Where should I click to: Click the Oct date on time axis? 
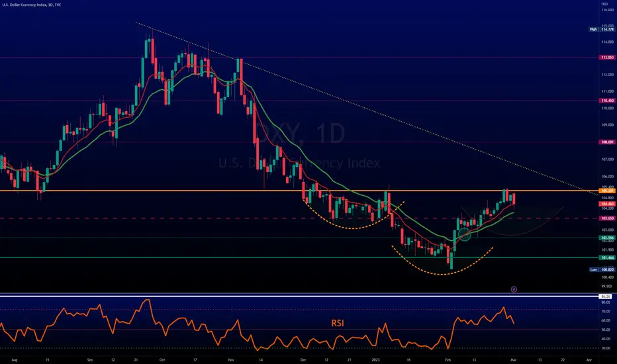tap(162, 359)
